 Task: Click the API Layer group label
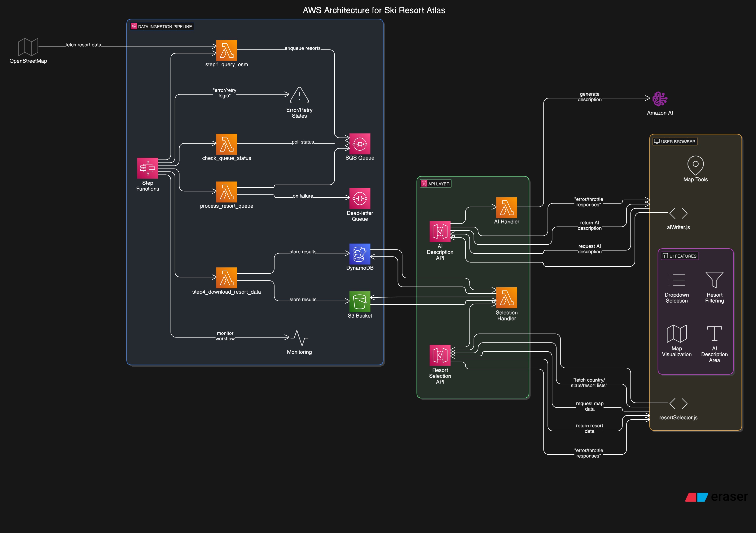pos(436,183)
